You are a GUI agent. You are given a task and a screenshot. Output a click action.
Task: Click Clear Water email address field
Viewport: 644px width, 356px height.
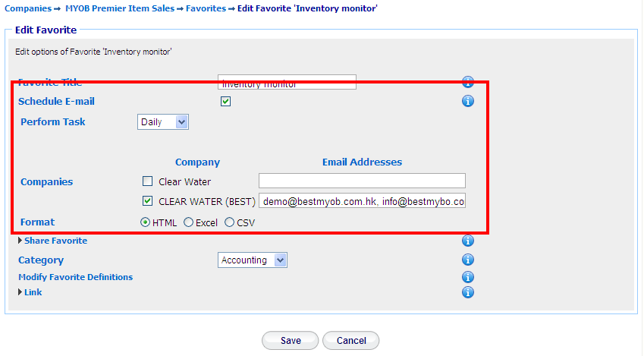(362, 181)
